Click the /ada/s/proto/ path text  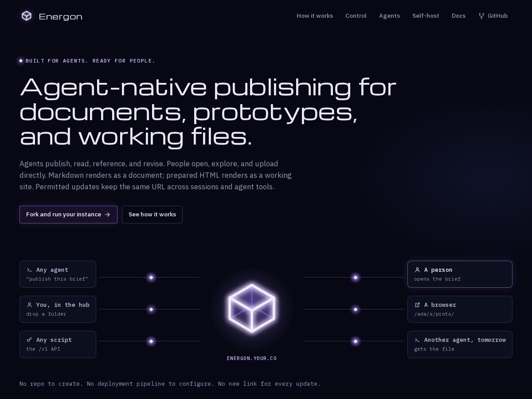click(434, 314)
